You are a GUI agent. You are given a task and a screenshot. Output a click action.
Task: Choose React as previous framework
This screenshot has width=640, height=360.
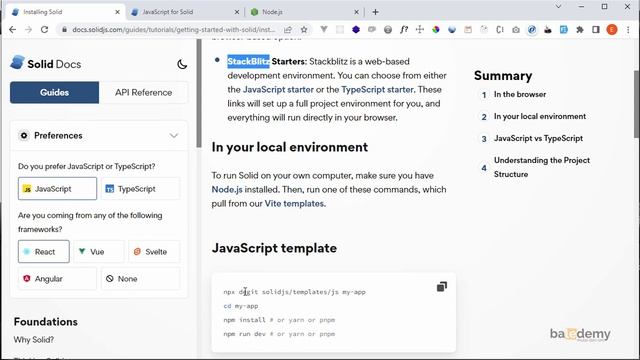(x=44, y=251)
